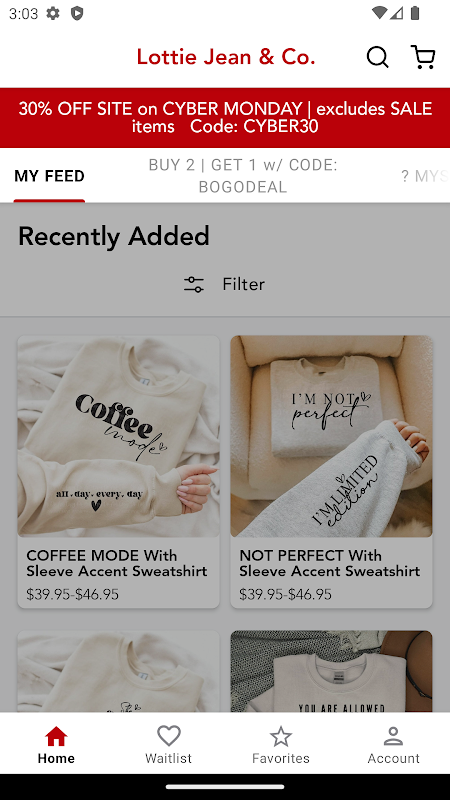
Task: Open Account person icon
Action: coord(393,736)
